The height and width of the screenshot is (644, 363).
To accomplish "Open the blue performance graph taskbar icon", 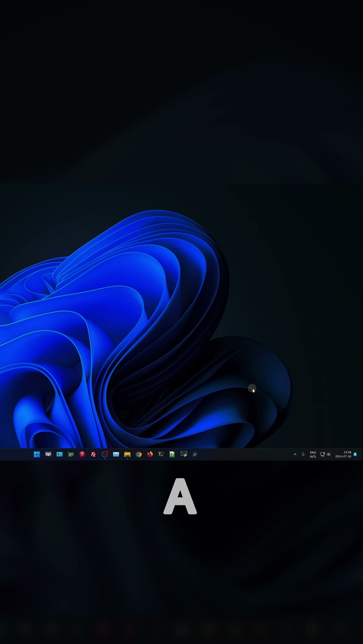I will click(x=116, y=454).
